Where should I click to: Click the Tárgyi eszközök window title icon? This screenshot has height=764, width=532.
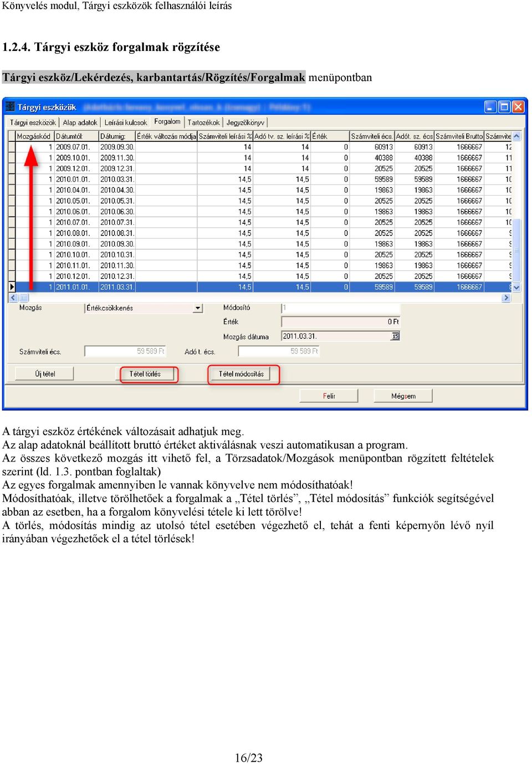pos(10,107)
